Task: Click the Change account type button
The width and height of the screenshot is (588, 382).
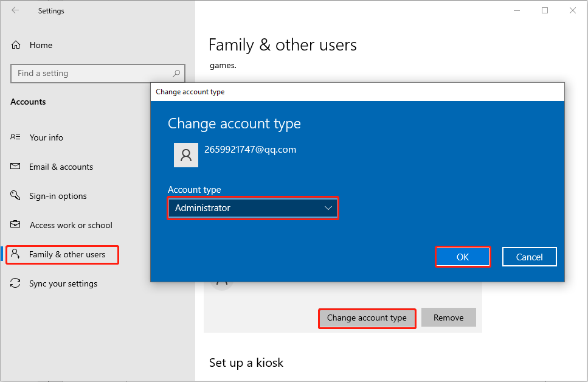Action: click(x=367, y=318)
